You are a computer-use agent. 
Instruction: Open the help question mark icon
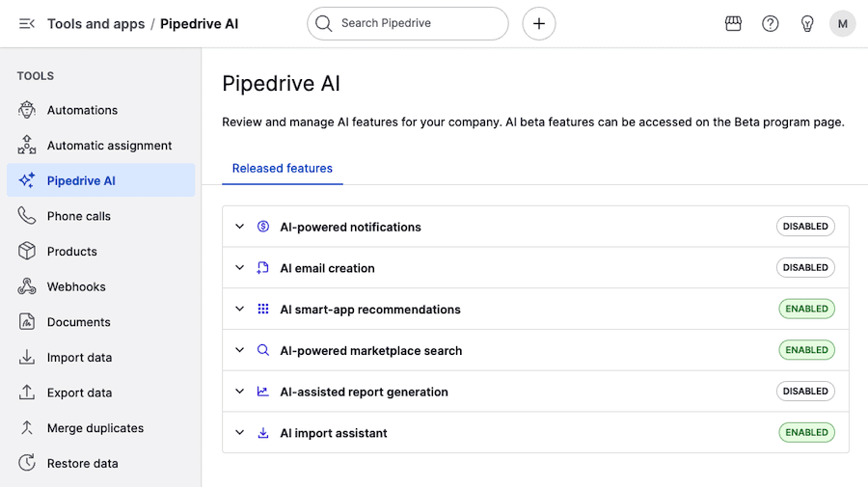pos(770,24)
